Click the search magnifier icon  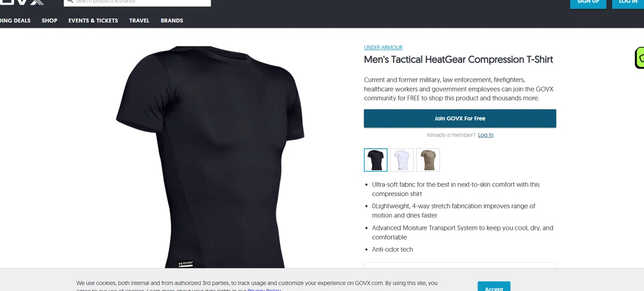[70, 1]
